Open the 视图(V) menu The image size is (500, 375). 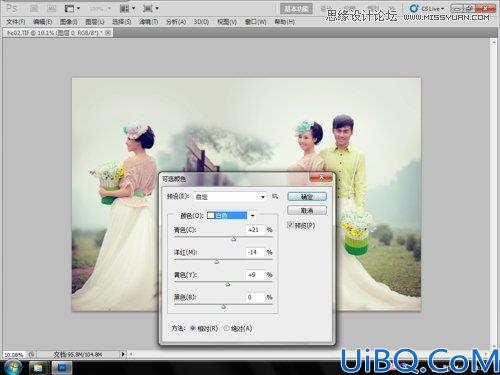[227, 22]
